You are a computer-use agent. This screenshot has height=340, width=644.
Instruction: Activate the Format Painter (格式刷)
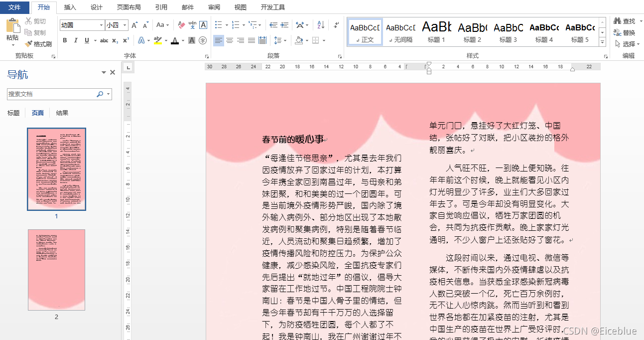[x=38, y=44]
